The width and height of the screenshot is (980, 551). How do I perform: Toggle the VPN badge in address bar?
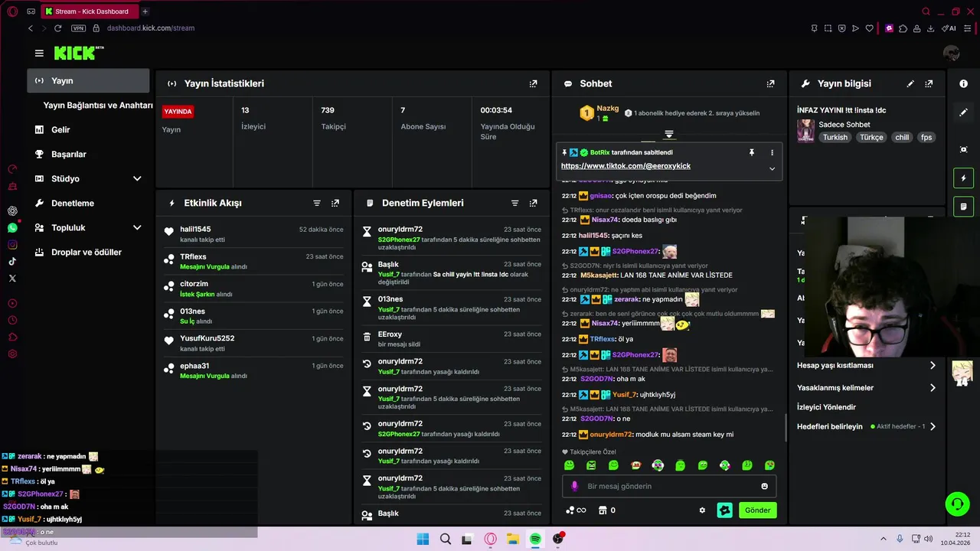(78, 28)
